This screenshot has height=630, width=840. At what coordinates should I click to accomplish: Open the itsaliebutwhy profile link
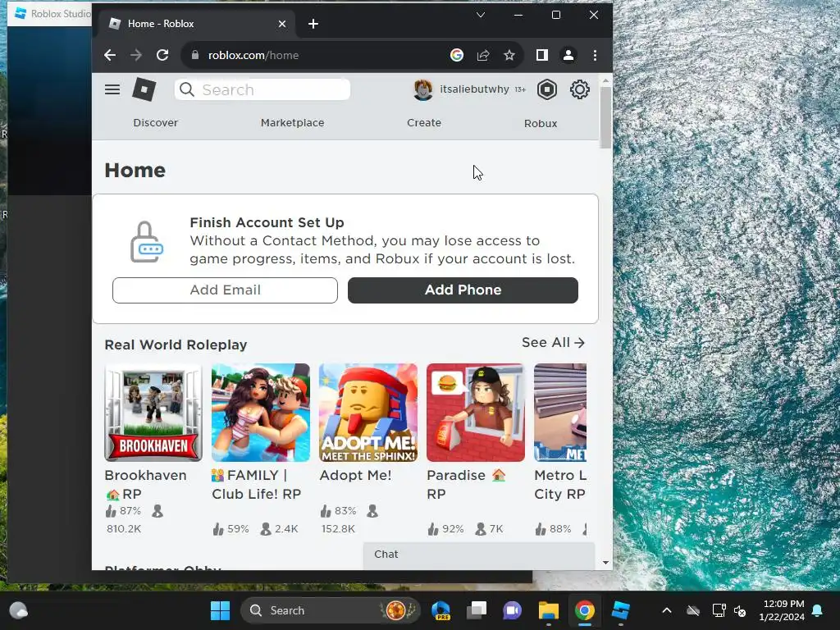(474, 89)
